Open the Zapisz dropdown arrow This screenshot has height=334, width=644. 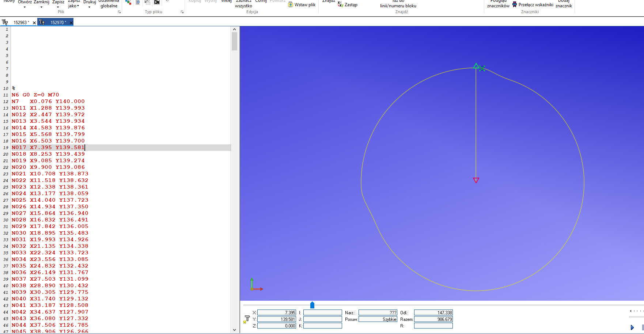coord(58,7)
